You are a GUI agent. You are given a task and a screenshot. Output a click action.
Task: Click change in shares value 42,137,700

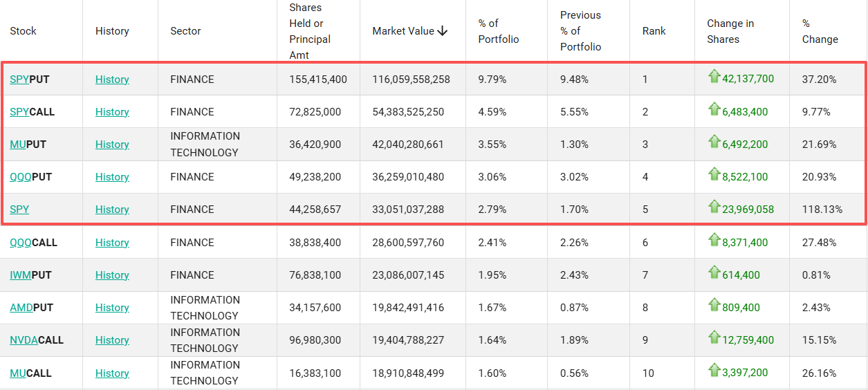[x=748, y=79]
